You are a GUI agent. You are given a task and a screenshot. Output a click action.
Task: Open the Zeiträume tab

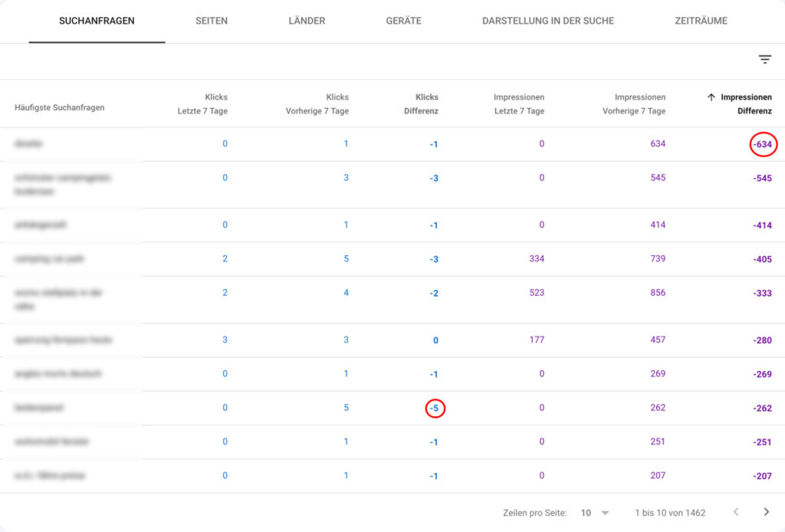pos(701,21)
